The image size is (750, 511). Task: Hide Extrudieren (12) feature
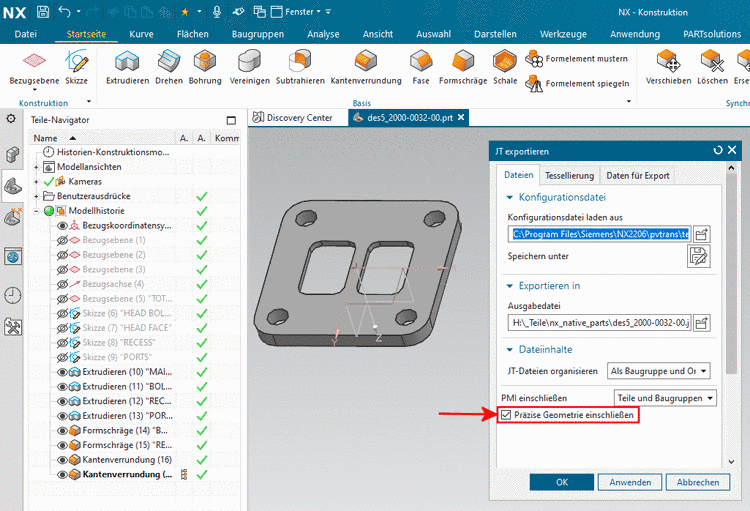coord(62,401)
